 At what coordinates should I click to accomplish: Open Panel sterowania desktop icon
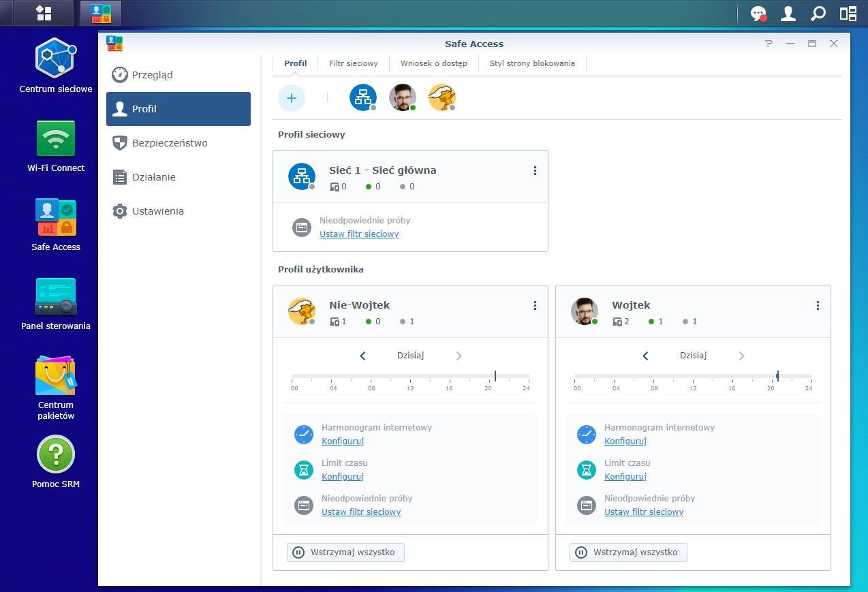(56, 296)
